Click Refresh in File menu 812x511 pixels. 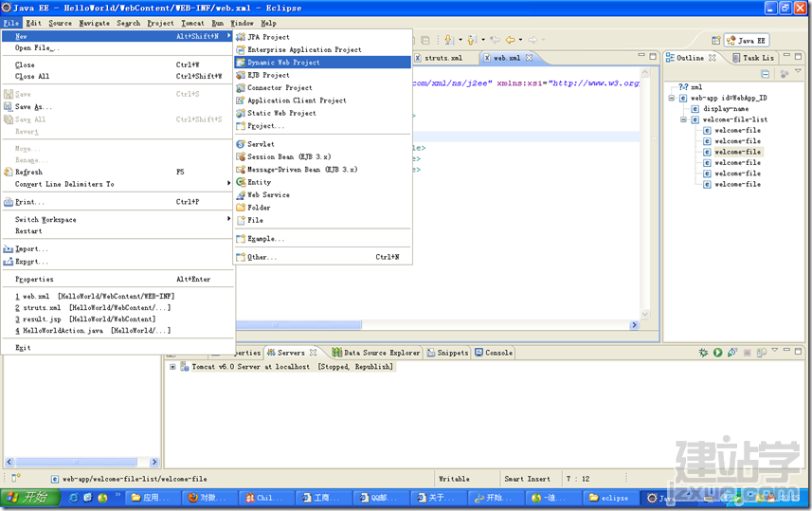pos(117,172)
